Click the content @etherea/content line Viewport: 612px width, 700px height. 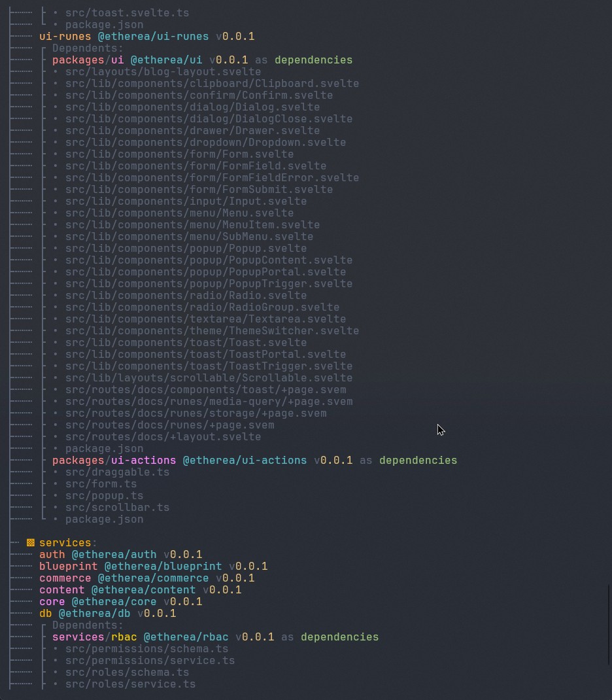pos(140,590)
